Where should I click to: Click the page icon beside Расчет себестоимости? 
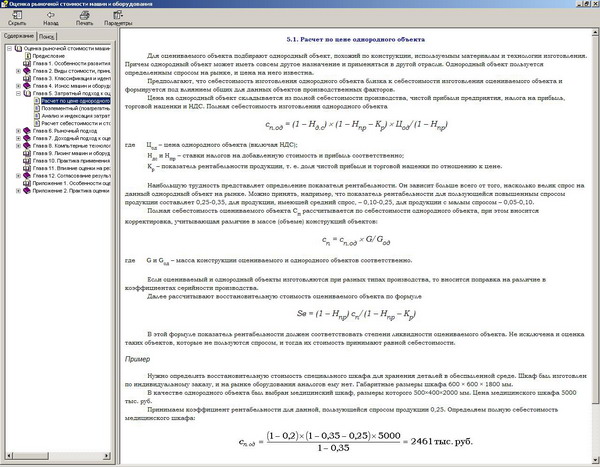coord(37,123)
